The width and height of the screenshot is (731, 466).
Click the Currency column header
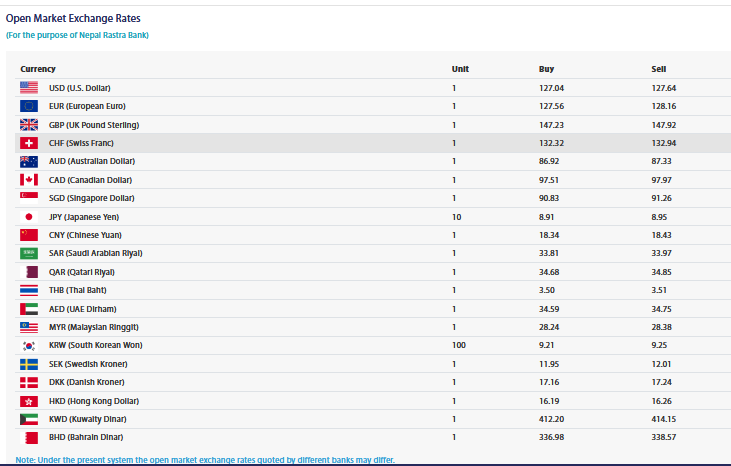point(38,69)
